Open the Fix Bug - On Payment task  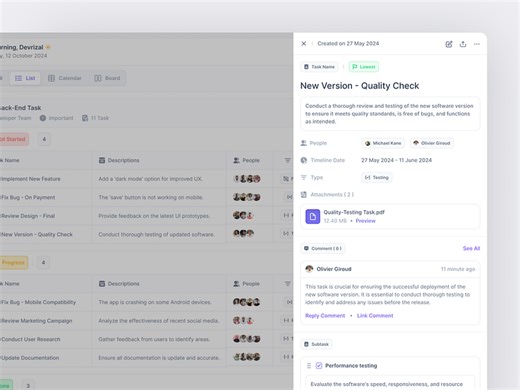coord(28,197)
